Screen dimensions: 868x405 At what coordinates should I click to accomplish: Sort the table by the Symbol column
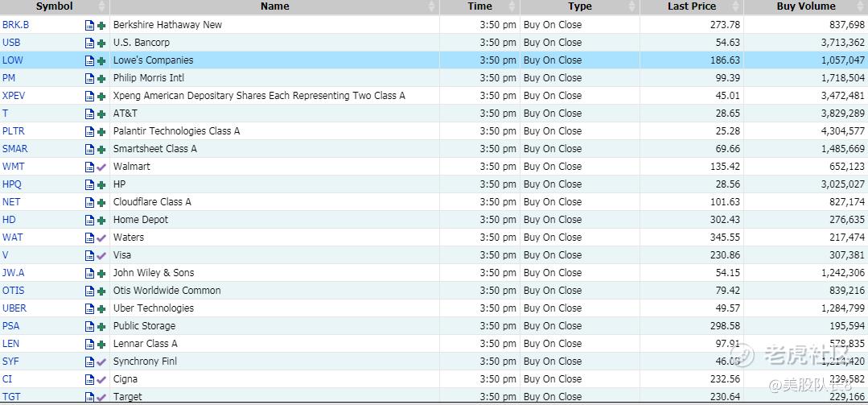coord(54,6)
